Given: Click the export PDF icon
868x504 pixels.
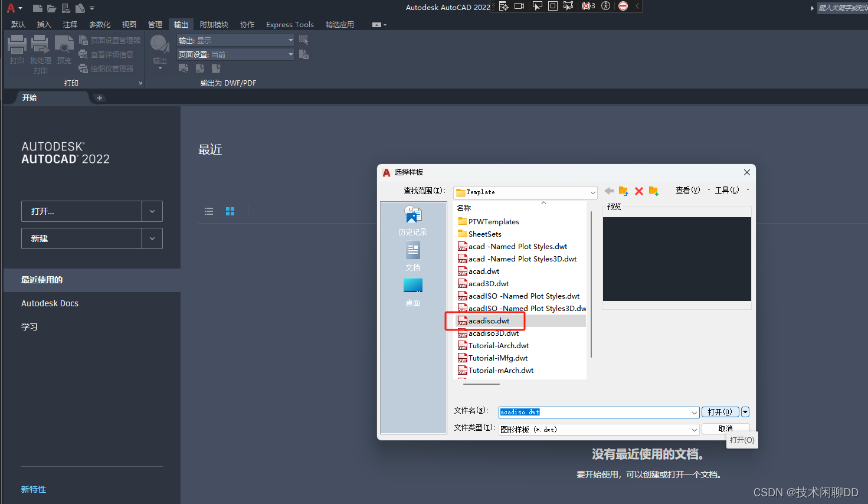Looking at the screenshot, I should 216,68.
